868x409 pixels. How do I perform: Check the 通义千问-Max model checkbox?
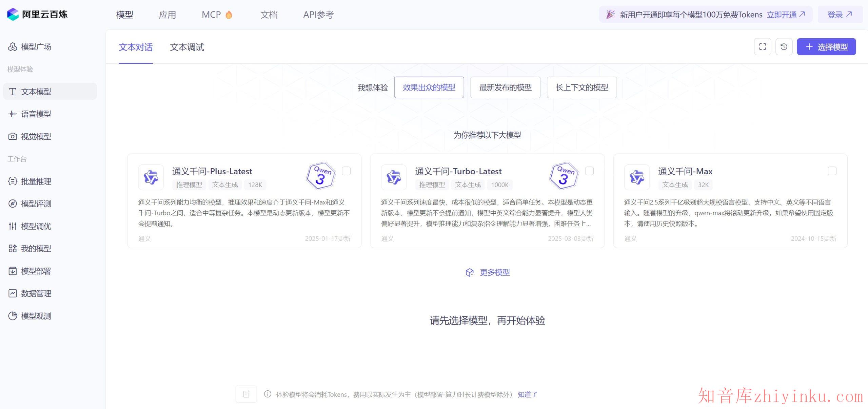[832, 171]
